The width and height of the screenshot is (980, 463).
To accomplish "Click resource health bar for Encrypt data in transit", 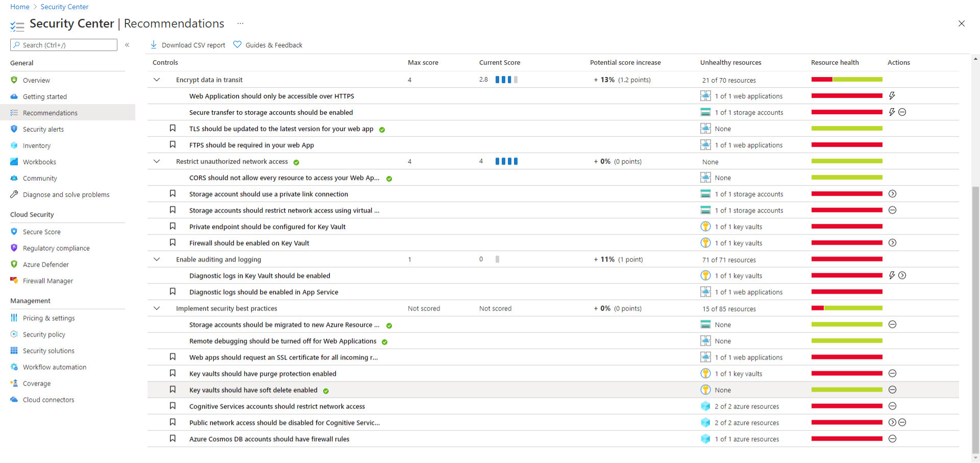I will (846, 80).
